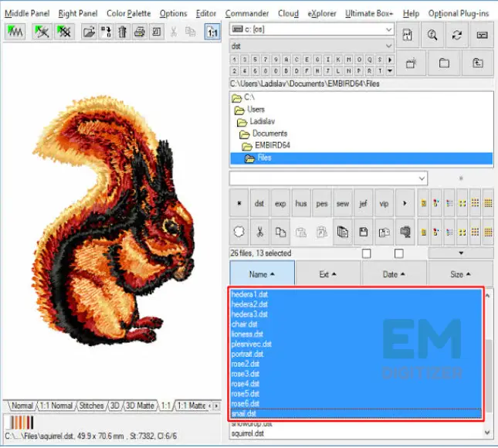The height and width of the screenshot is (448, 498).
Task: Switch to the Normal preview tab
Action: pos(22,406)
